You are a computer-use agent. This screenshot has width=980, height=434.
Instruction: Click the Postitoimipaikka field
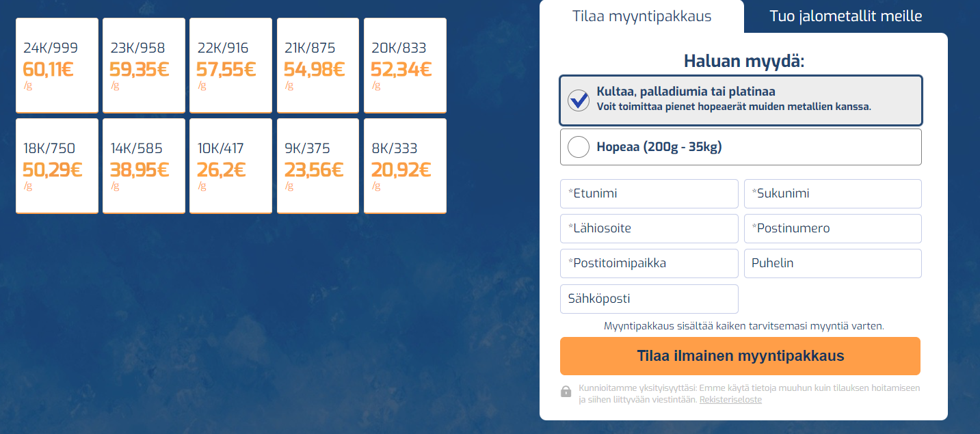[649, 263]
